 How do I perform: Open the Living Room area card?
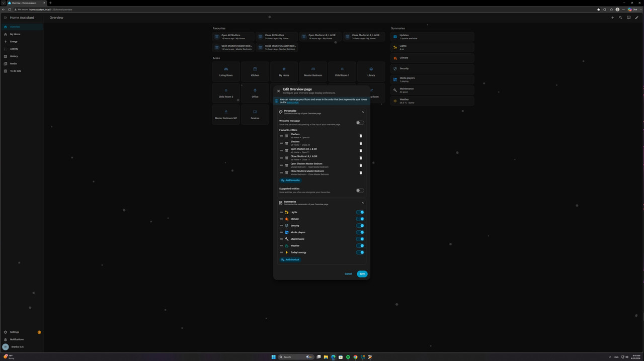226,71
